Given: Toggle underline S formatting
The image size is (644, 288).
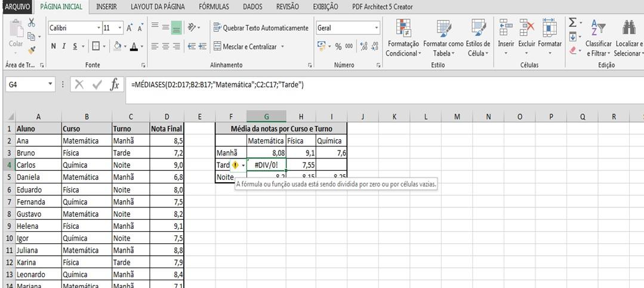Looking at the screenshot, I should tap(75, 47).
